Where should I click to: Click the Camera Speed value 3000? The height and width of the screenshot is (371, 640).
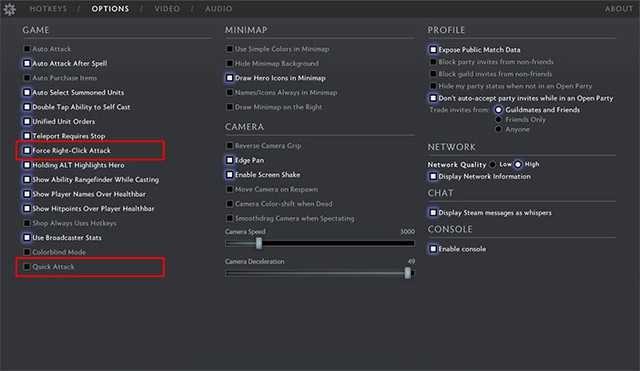click(x=407, y=231)
